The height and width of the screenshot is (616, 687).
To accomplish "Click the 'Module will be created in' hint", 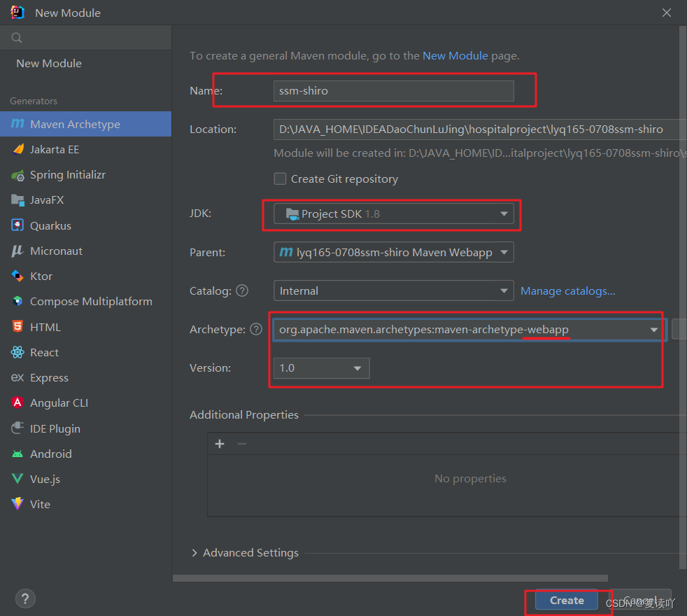I will [480, 153].
